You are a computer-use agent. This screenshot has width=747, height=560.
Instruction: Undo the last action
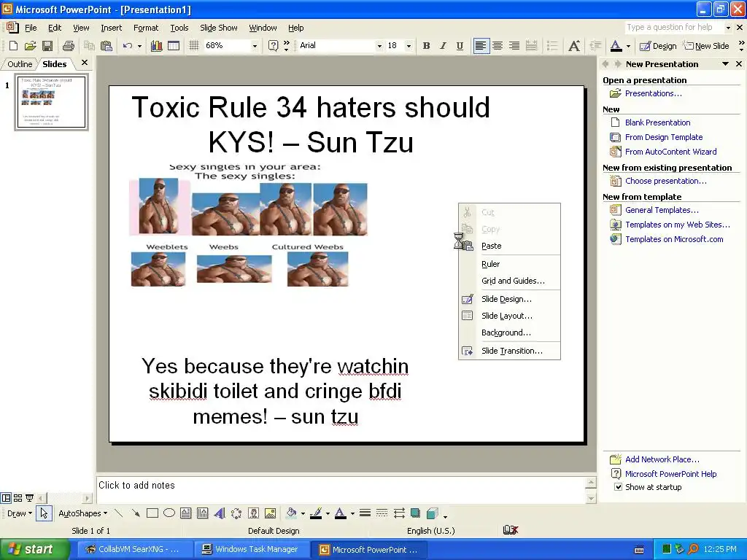[x=127, y=46]
